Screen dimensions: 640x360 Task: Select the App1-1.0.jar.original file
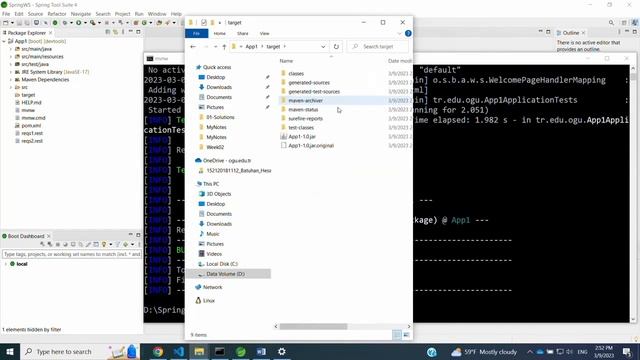311,145
